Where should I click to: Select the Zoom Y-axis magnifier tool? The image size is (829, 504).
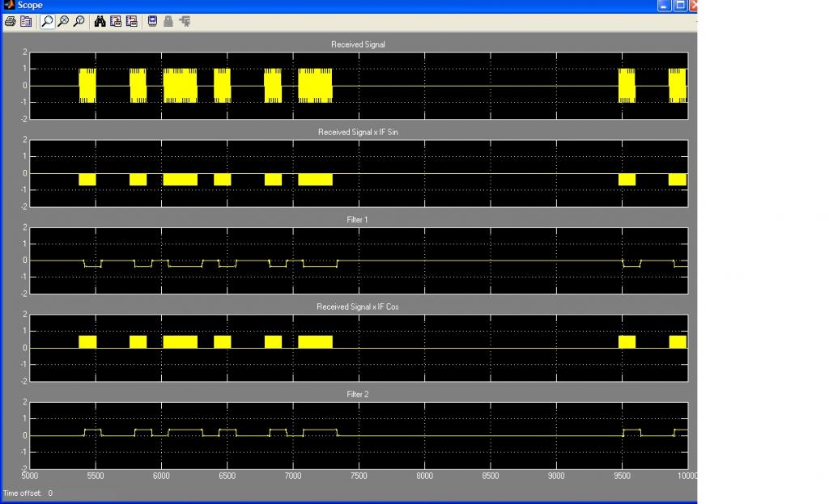79,22
